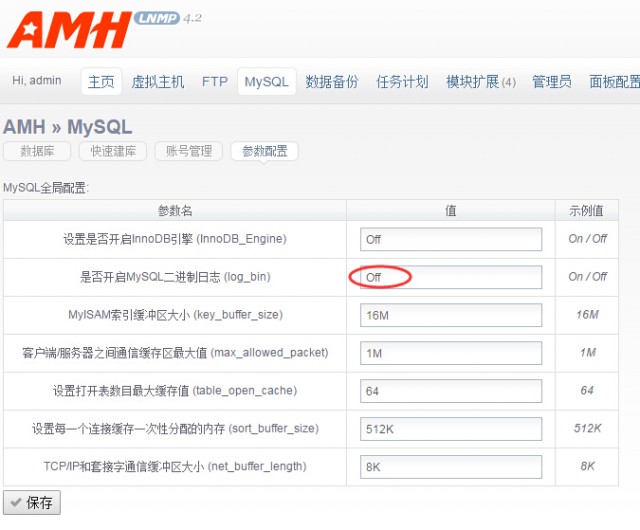This screenshot has width=640, height=530.
Task: Click the max_allowed_packet value field
Action: tap(451, 353)
